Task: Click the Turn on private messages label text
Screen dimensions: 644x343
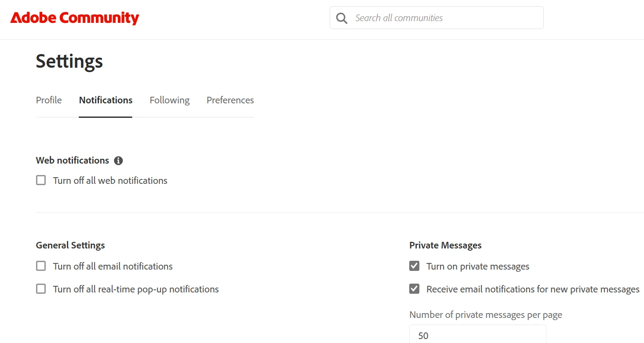Action: point(478,266)
